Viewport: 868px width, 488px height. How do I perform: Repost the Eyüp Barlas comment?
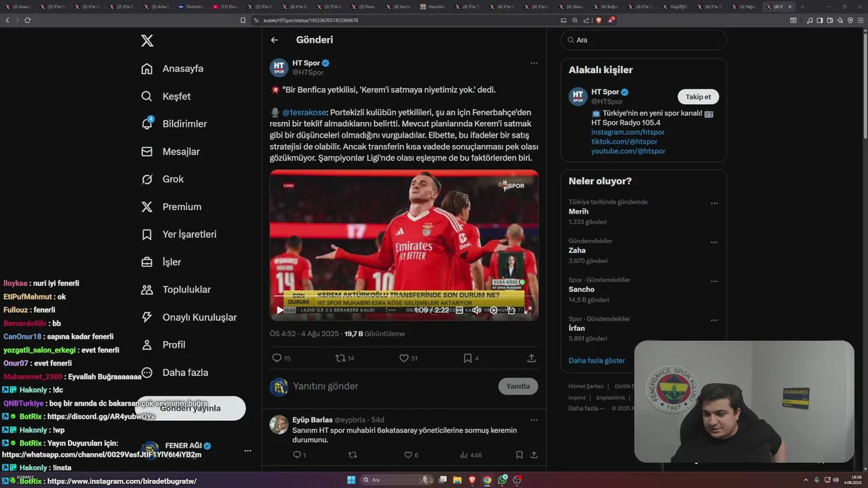click(353, 455)
